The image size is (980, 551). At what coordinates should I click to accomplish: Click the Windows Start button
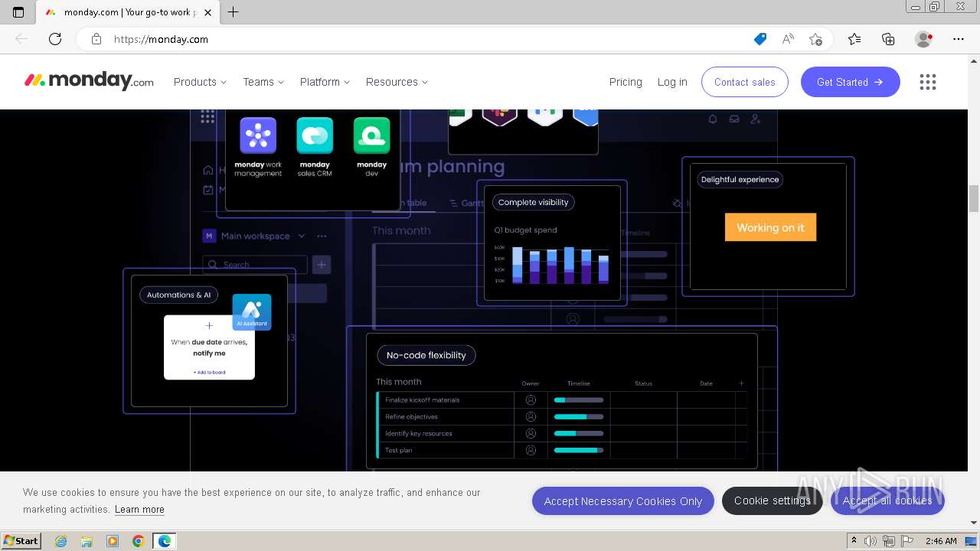(x=21, y=541)
